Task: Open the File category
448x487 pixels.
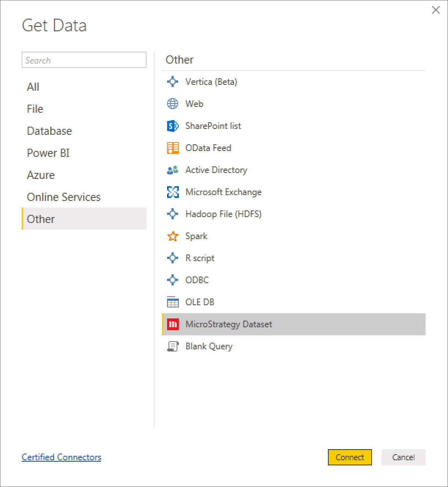Action: (35, 109)
